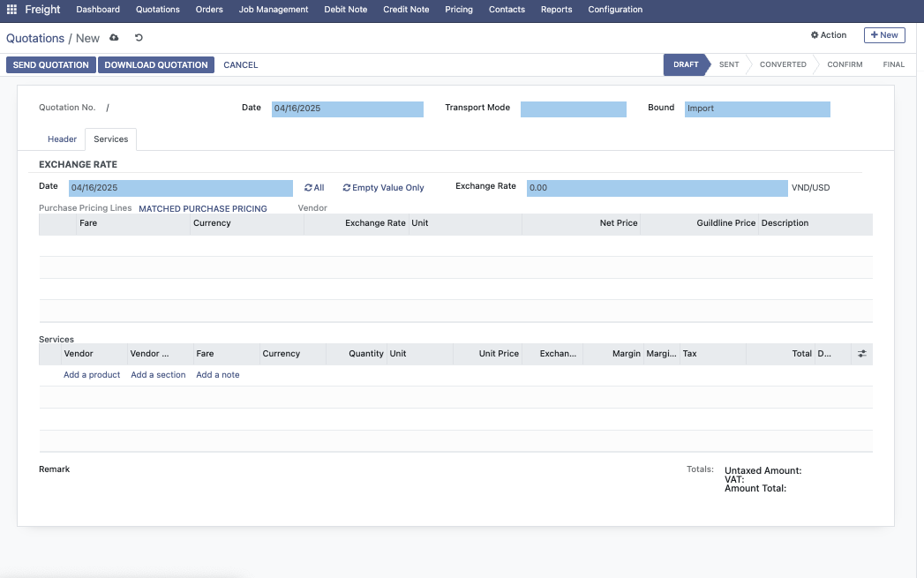Click the Download Quotation button
The height and width of the screenshot is (578, 924).
click(x=156, y=65)
